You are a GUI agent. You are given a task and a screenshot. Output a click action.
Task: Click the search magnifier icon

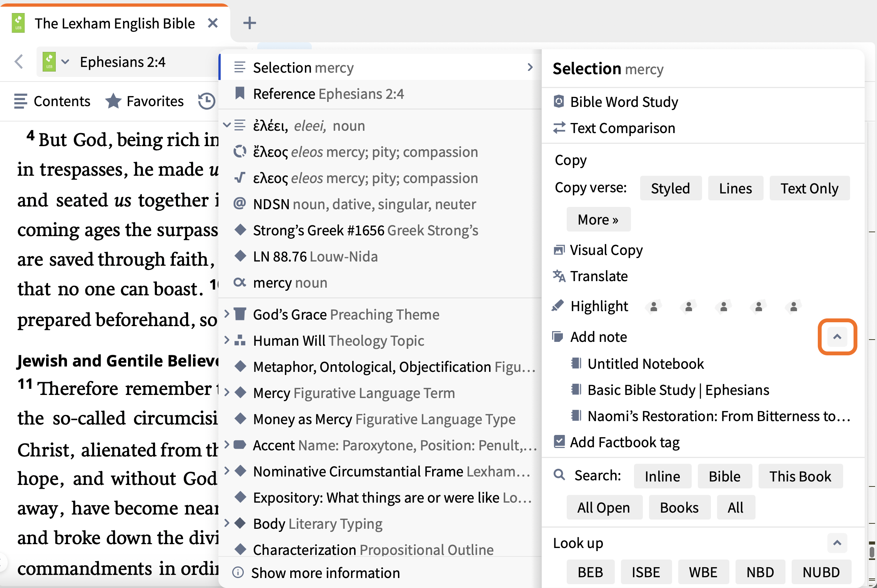(559, 475)
